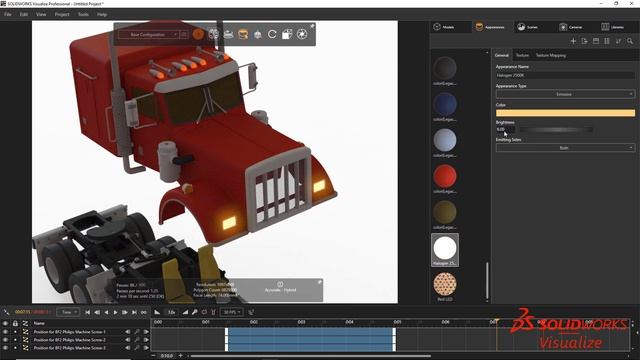Open the Appearance Type dropdown
The width and height of the screenshot is (640, 360).
coord(565,94)
